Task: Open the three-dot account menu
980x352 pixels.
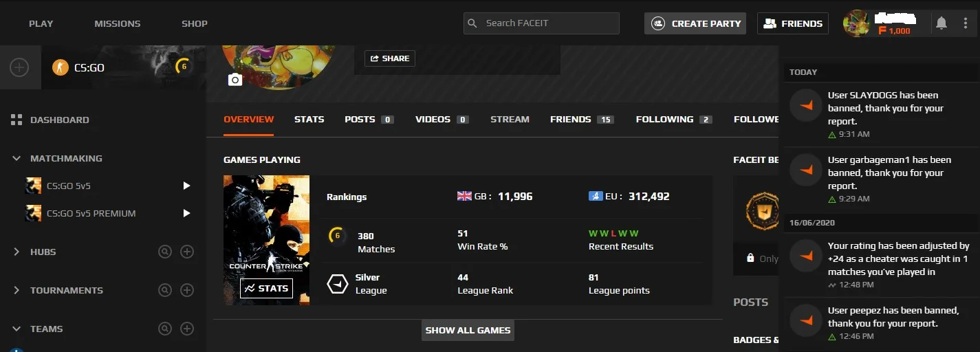Action: (x=966, y=23)
